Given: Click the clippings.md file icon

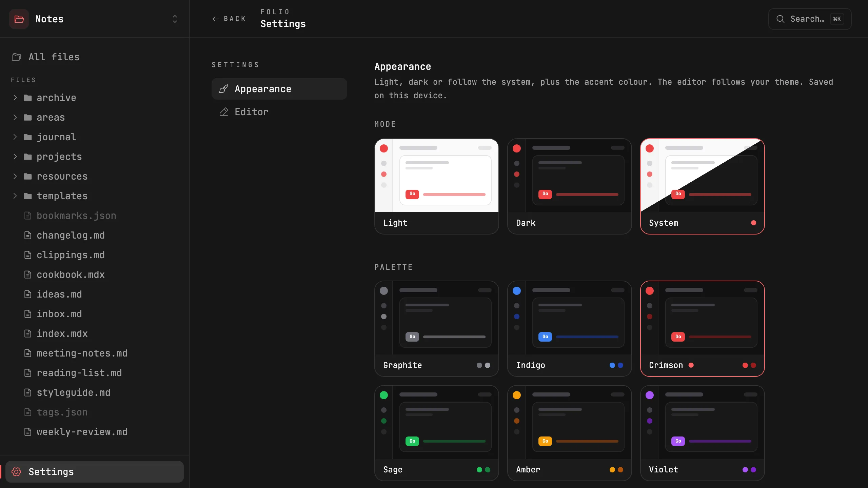Looking at the screenshot, I should tap(28, 255).
